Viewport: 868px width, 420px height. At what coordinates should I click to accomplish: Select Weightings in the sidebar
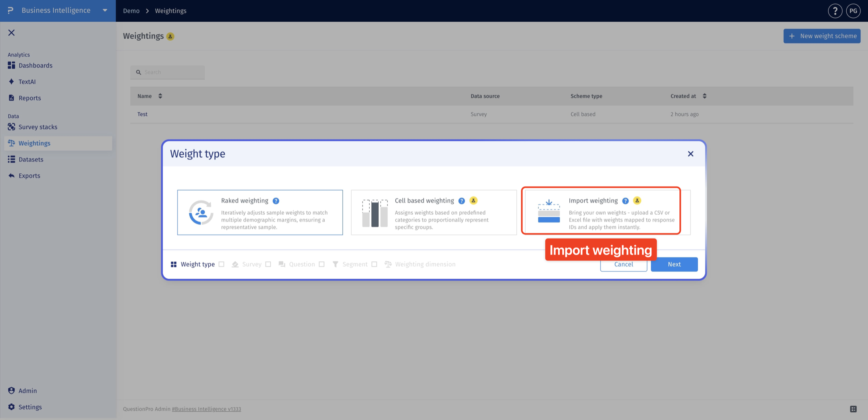pyautogui.click(x=58, y=143)
